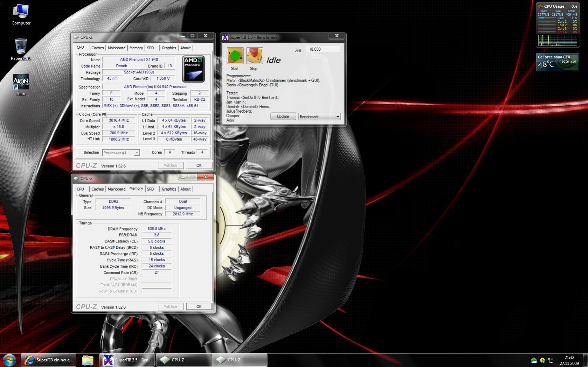Image resolution: width=588 pixels, height=367 pixels.
Task: Switch to CPU tab in the CPU-Z memory window
Action: point(81,189)
